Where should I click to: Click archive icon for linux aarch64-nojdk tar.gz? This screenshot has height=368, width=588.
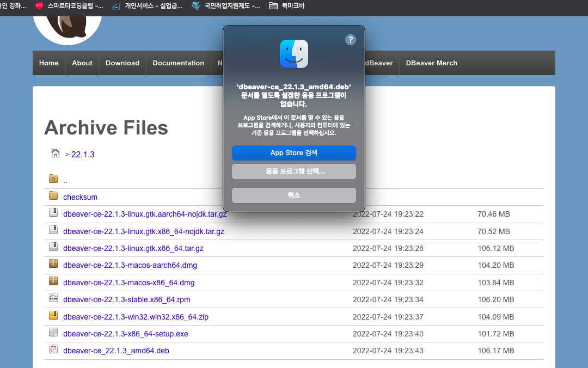(53, 212)
